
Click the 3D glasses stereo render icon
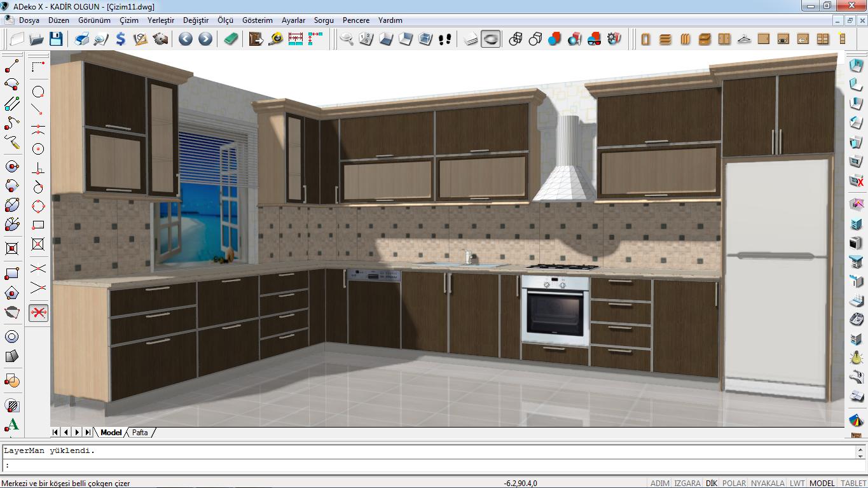pos(594,39)
